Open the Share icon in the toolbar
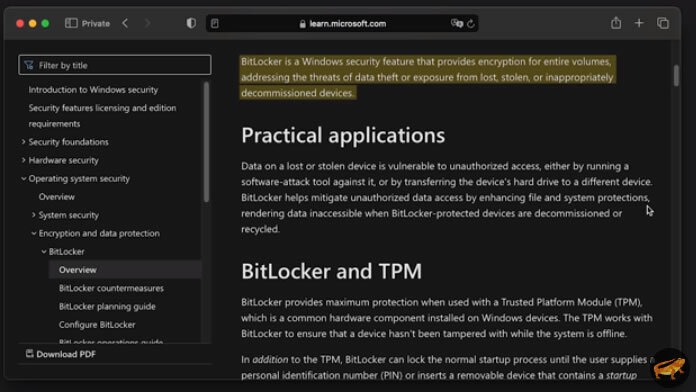This screenshot has height=392, width=696. pyautogui.click(x=616, y=23)
